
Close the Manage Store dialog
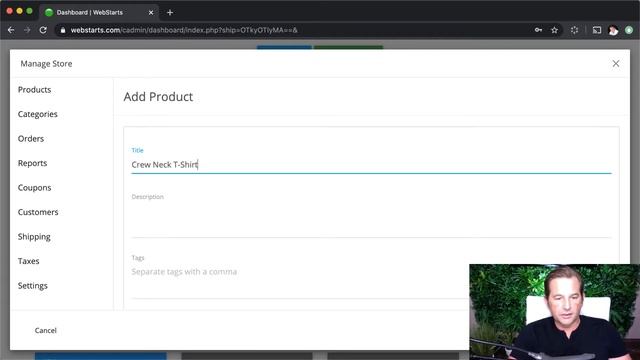tap(616, 64)
